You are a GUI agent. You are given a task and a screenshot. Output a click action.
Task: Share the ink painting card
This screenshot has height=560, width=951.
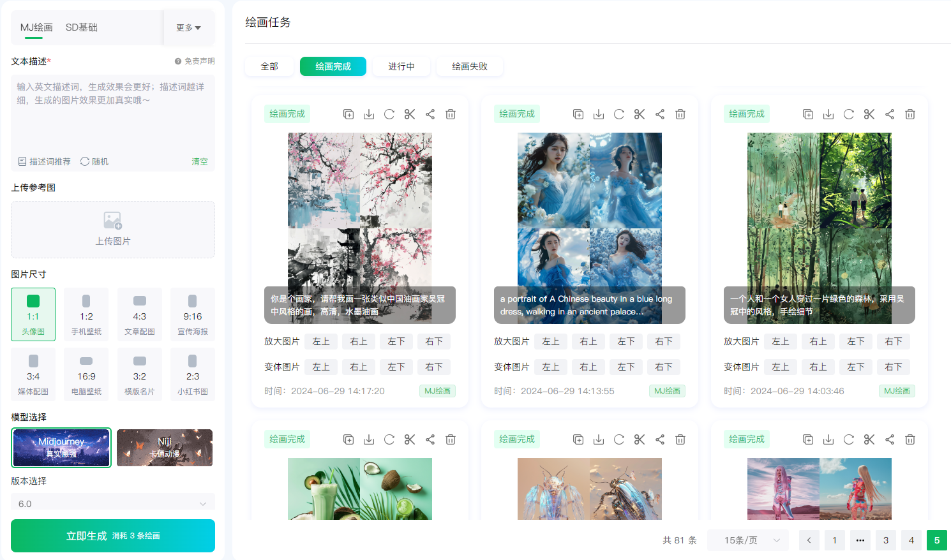[x=430, y=114]
